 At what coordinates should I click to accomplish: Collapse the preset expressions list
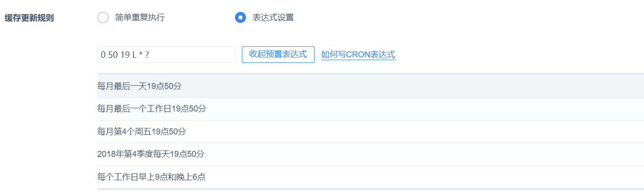(x=278, y=55)
